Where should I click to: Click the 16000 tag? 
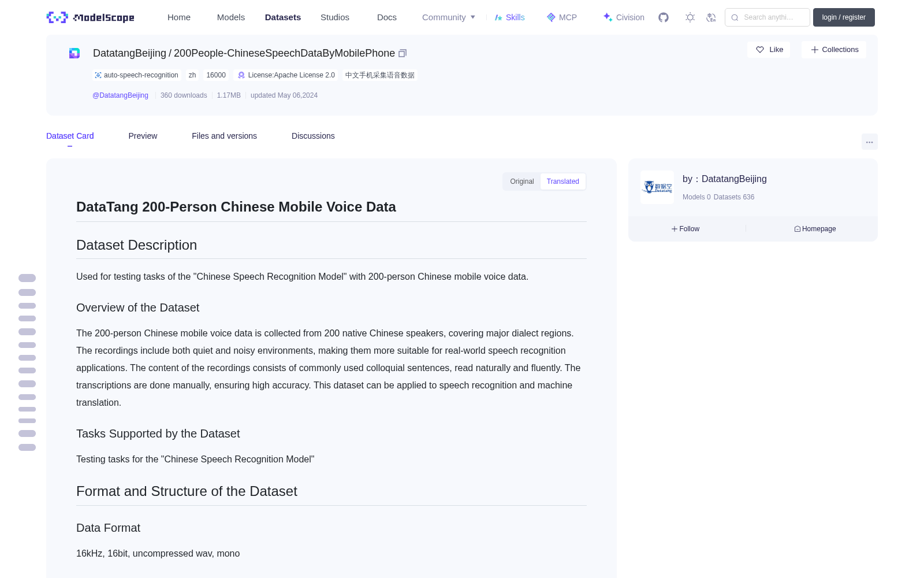coord(216,75)
